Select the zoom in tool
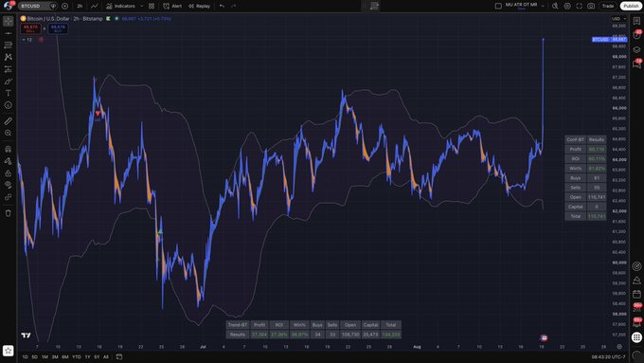This screenshot has height=363, width=644. coord(9,133)
